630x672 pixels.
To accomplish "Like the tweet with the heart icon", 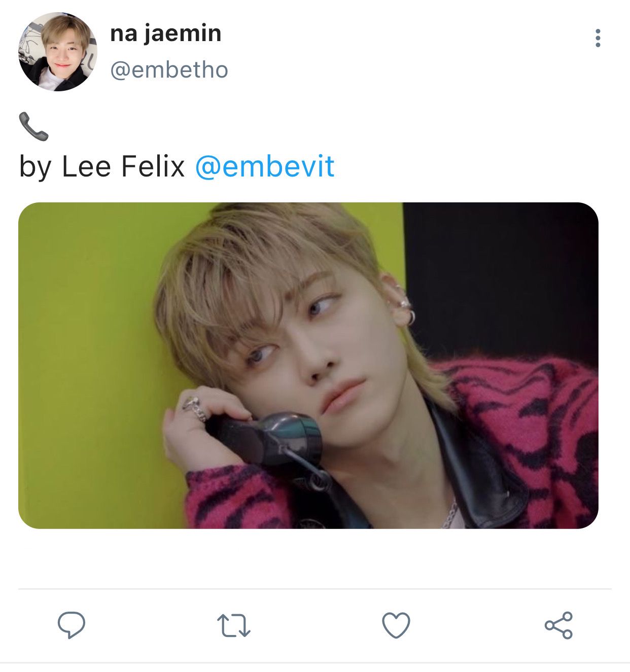I will point(396,625).
